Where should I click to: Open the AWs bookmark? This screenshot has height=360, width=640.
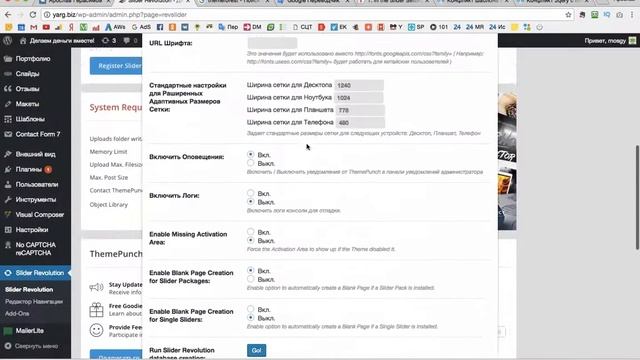click(115, 27)
